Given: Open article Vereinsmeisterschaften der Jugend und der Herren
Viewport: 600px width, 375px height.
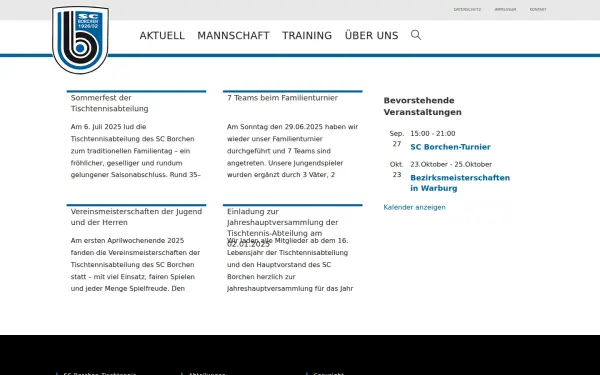Looking at the screenshot, I should pyautogui.click(x=136, y=217).
